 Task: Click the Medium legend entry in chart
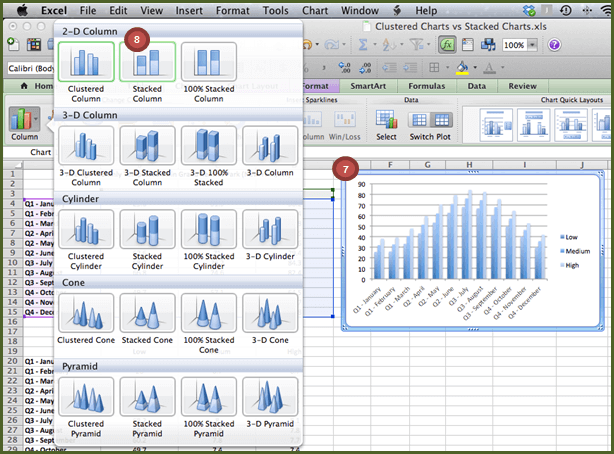click(x=575, y=251)
